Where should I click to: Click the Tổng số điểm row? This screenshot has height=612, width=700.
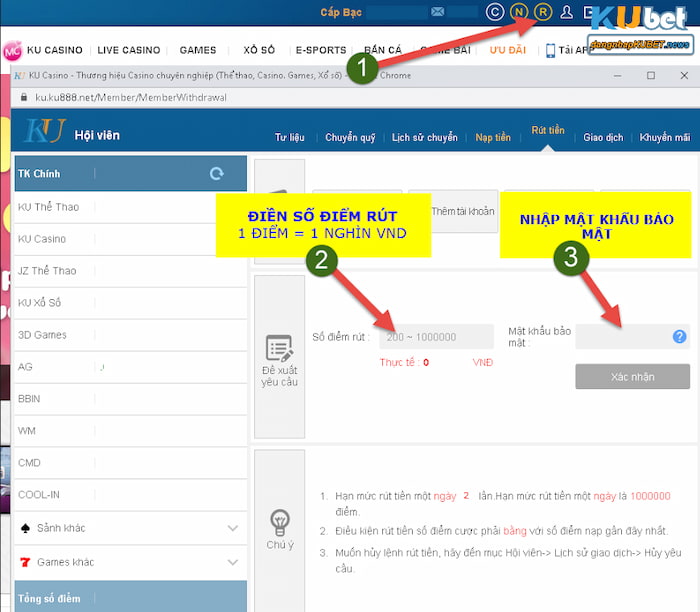click(x=130, y=597)
